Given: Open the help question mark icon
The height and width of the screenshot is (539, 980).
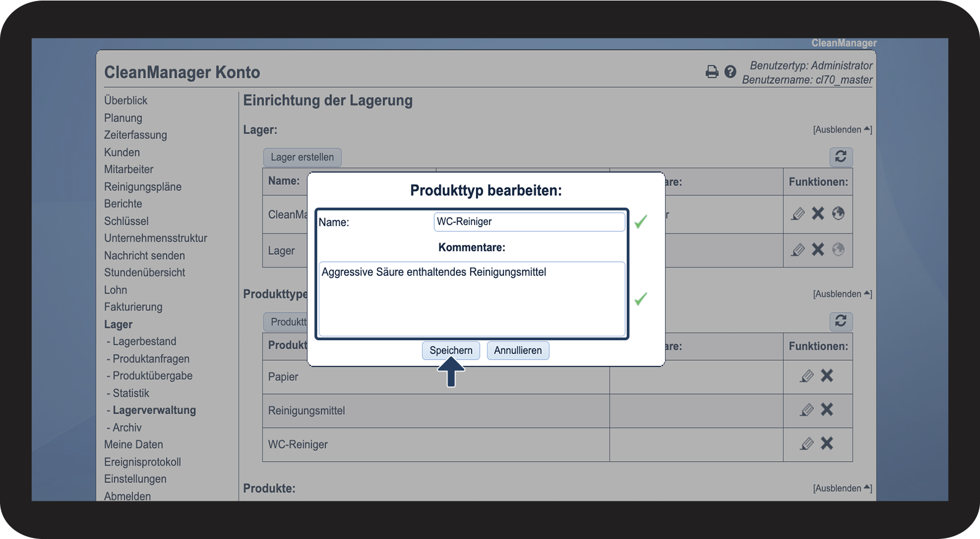Looking at the screenshot, I should 730,72.
